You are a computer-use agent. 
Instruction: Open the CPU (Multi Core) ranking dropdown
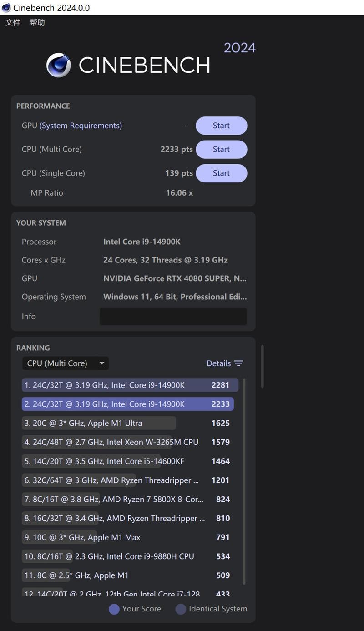click(65, 363)
